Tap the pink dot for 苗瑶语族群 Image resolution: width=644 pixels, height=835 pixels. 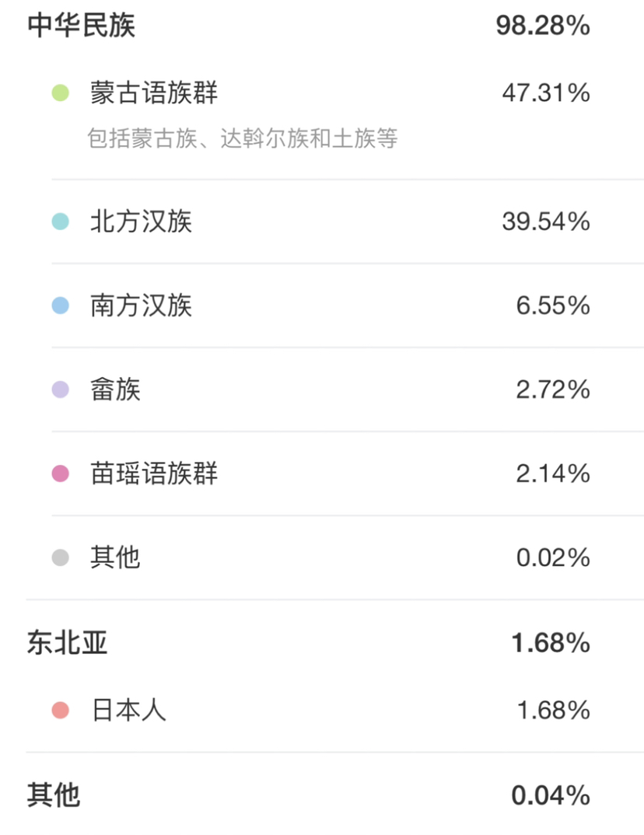click(x=60, y=473)
